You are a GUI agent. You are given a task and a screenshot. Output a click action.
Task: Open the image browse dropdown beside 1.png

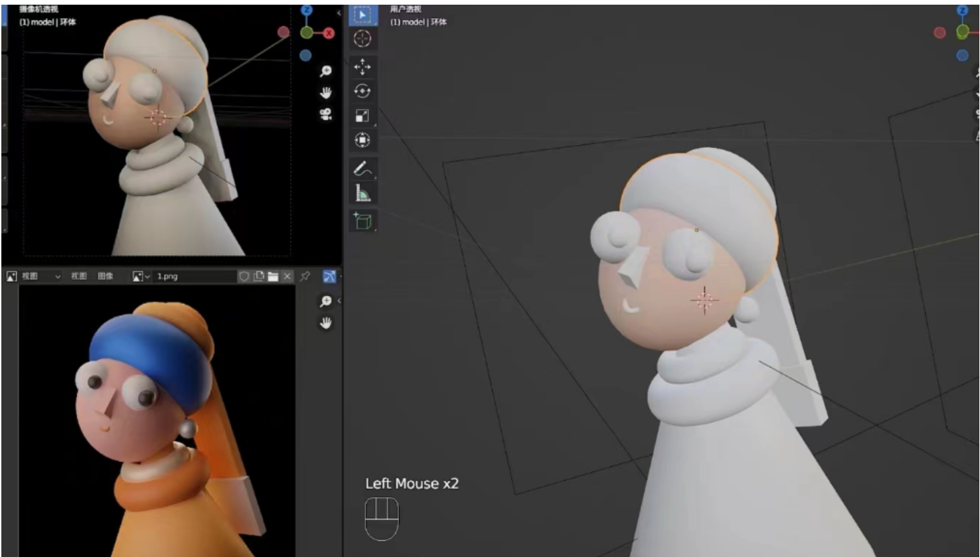[x=141, y=276]
